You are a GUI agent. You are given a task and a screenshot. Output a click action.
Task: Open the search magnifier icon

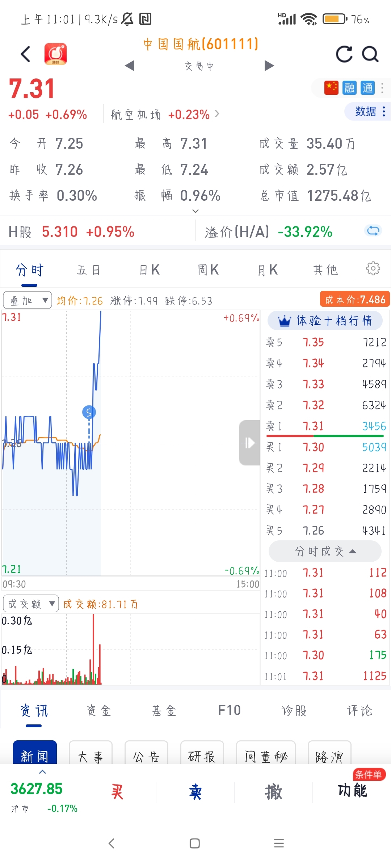[370, 54]
